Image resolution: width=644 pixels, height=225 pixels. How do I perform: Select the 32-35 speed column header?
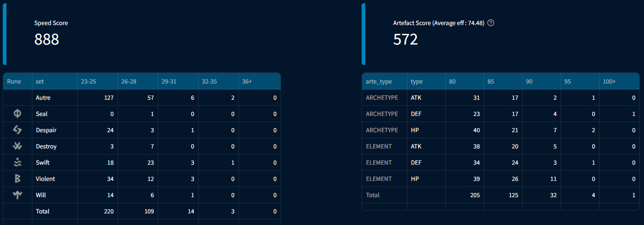(209, 81)
